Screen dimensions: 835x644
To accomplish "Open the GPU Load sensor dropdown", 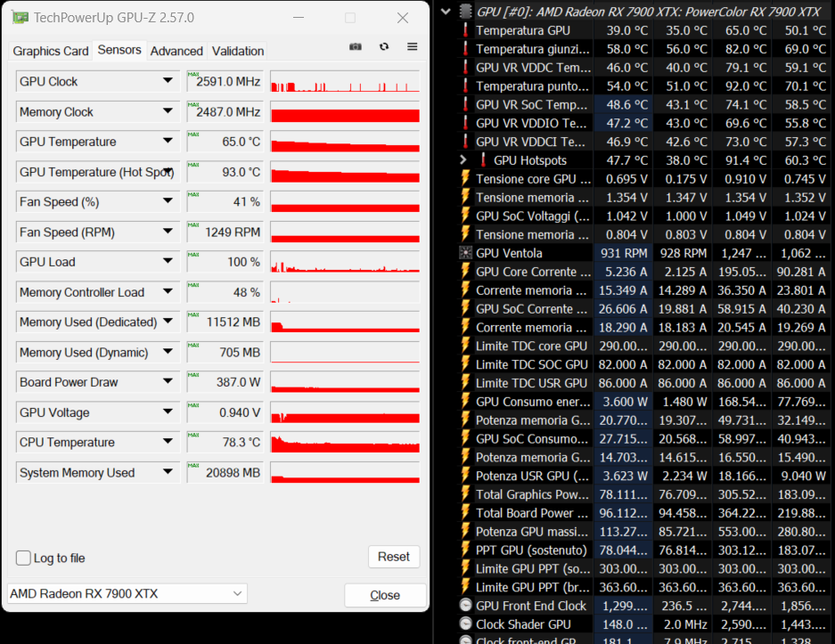I will coord(168,261).
